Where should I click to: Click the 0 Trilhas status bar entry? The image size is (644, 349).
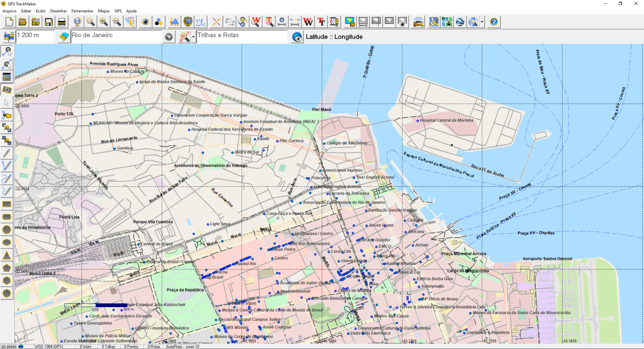tap(109, 346)
